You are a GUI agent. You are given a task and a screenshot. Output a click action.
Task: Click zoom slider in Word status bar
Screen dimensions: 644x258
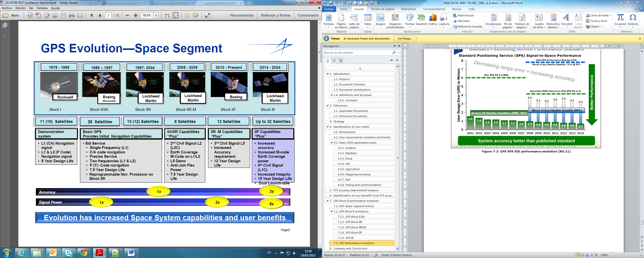click(626, 255)
